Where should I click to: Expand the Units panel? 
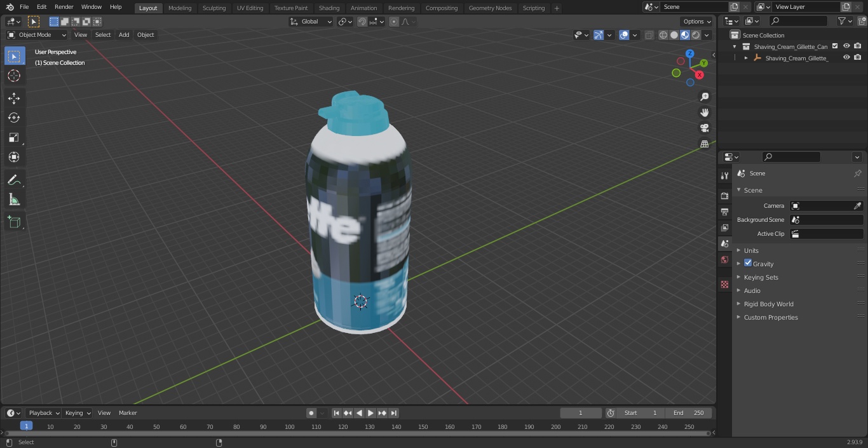tap(751, 250)
